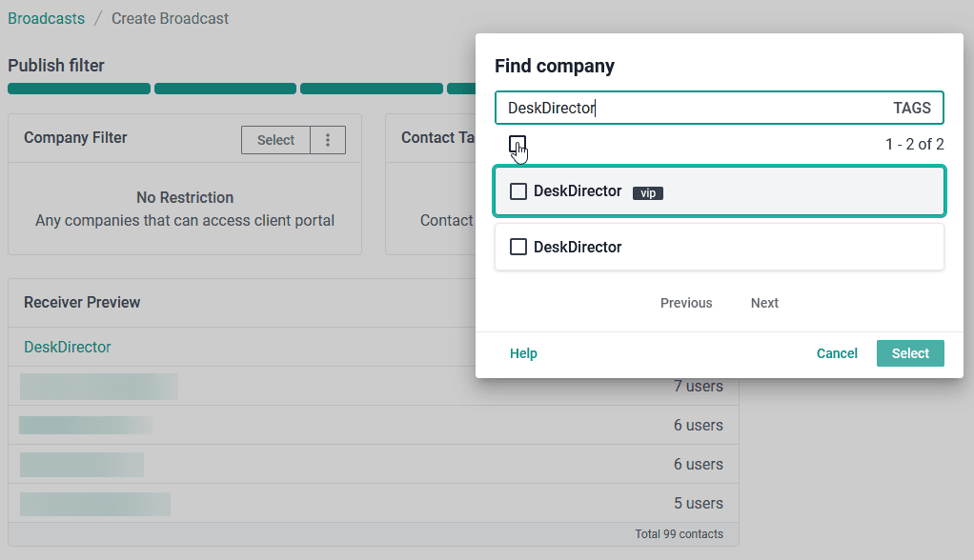Go to Previous results page
This screenshot has width=974, height=560.
[x=686, y=303]
